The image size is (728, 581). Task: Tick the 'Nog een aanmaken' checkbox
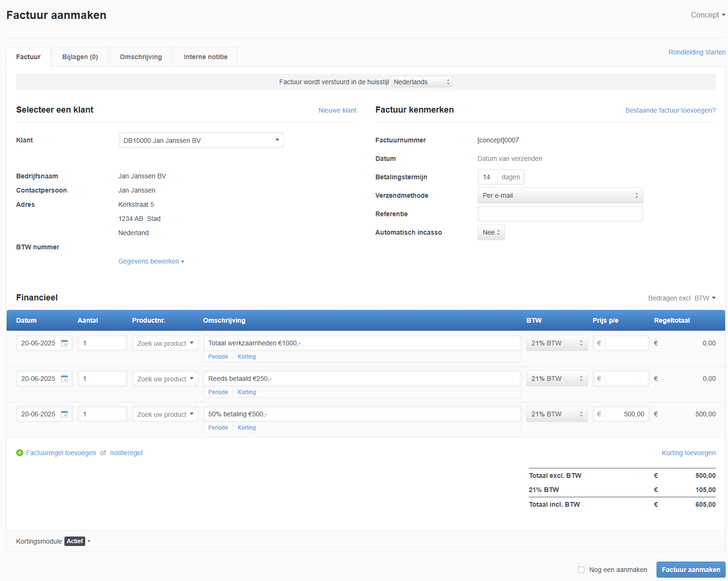point(581,570)
